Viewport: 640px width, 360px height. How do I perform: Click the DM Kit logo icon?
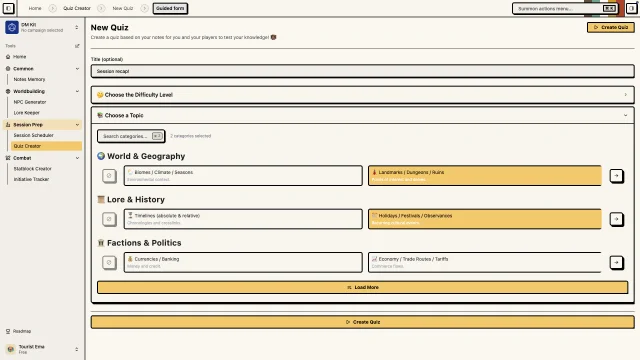pyautogui.click(x=12, y=27)
